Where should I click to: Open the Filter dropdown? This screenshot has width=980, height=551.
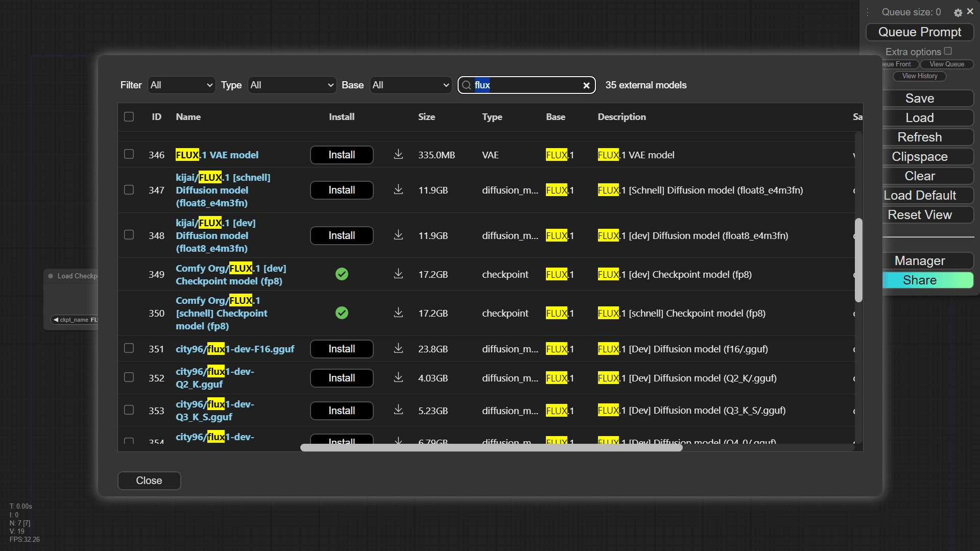[181, 85]
